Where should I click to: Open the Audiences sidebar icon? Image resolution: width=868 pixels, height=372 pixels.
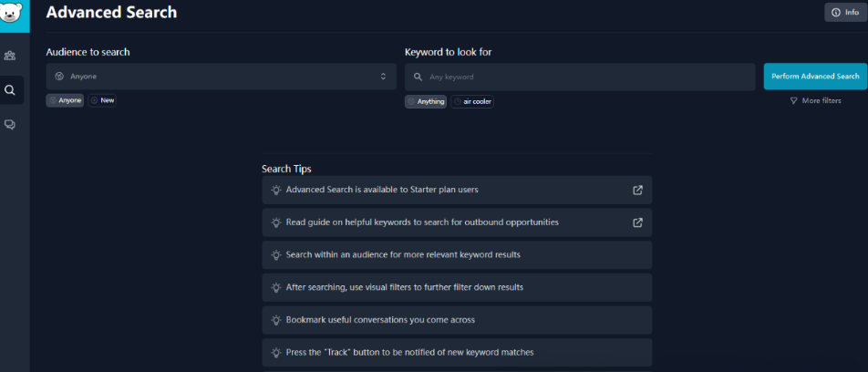[10, 56]
